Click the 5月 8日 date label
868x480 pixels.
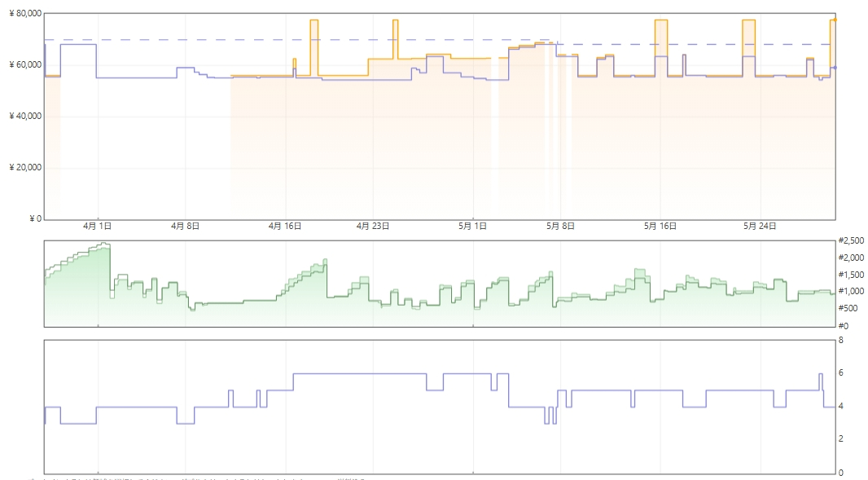point(561,226)
